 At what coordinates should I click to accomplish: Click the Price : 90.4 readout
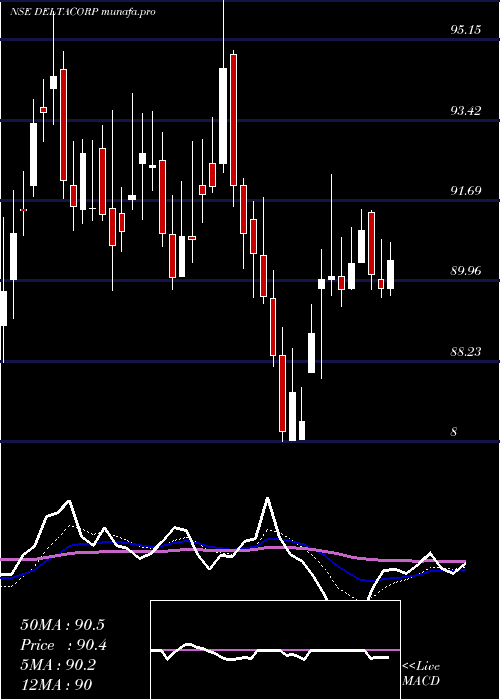(64, 645)
